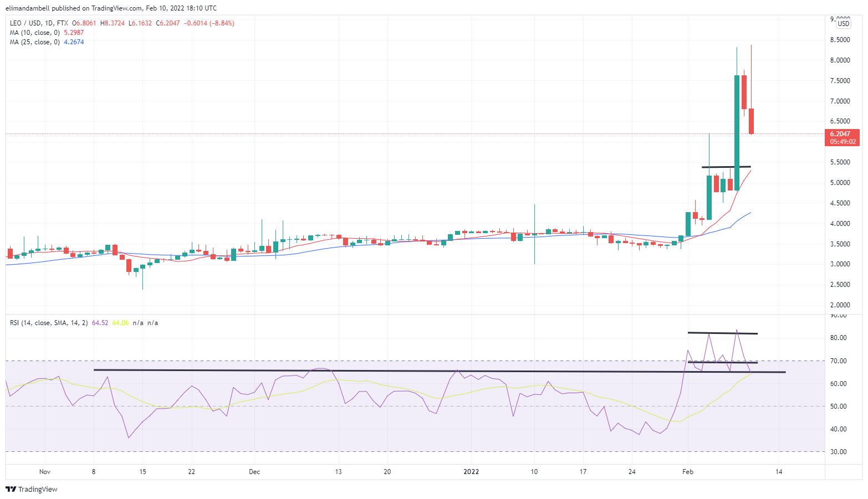Click the MA 10 value 5.2987
868x499 pixels.
74,33
